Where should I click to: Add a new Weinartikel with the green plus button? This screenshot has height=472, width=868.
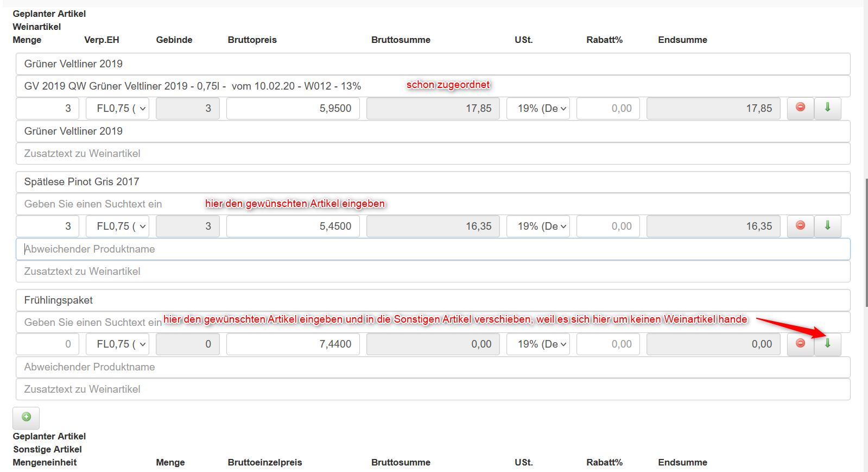tap(26, 417)
